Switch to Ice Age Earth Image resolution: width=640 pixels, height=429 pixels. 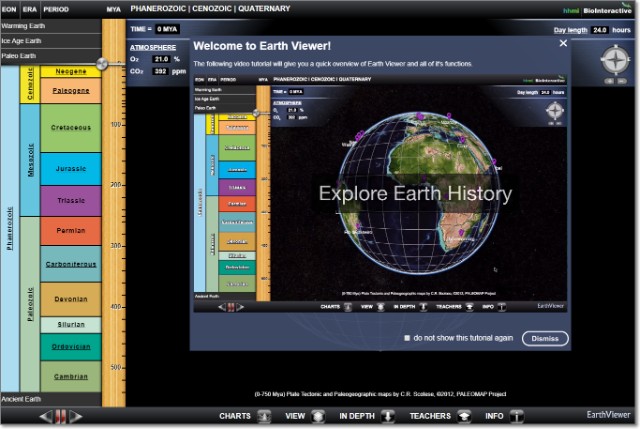tap(50, 41)
